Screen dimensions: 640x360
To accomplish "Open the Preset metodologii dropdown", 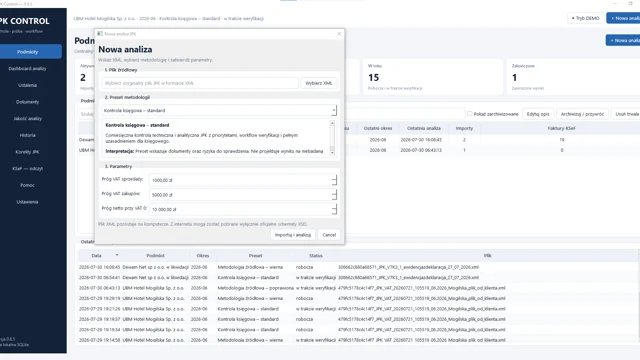I will [220, 110].
